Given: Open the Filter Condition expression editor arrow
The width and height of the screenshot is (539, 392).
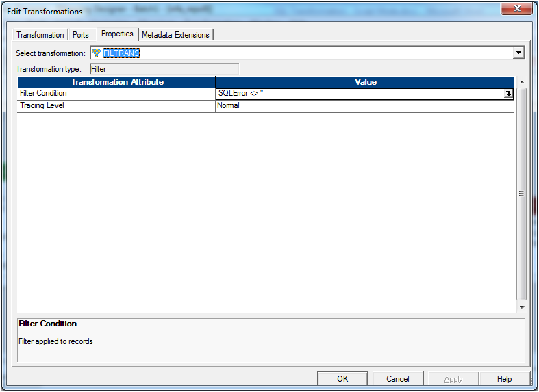Looking at the screenshot, I should click(508, 94).
